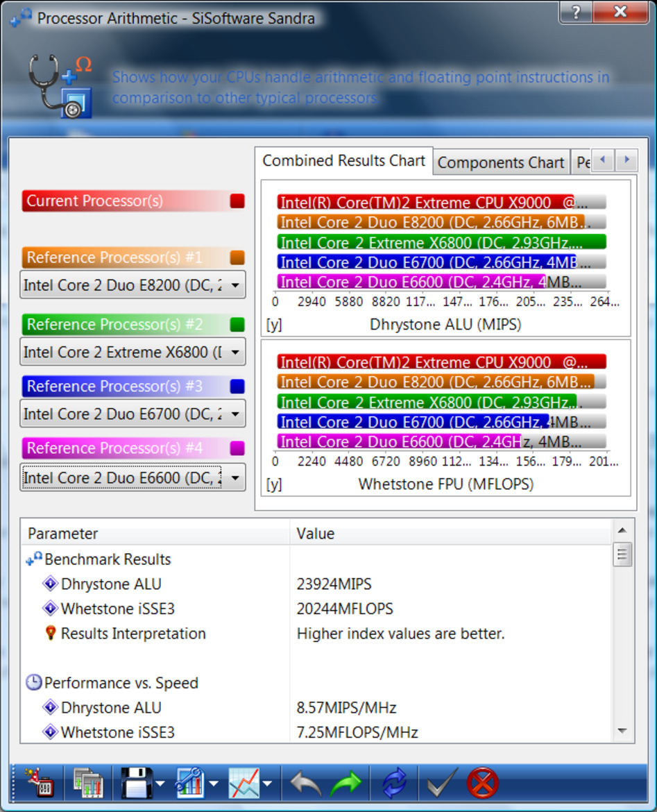The width and height of the screenshot is (657, 812).
Task: Click the Help question mark button
Action: (575, 12)
